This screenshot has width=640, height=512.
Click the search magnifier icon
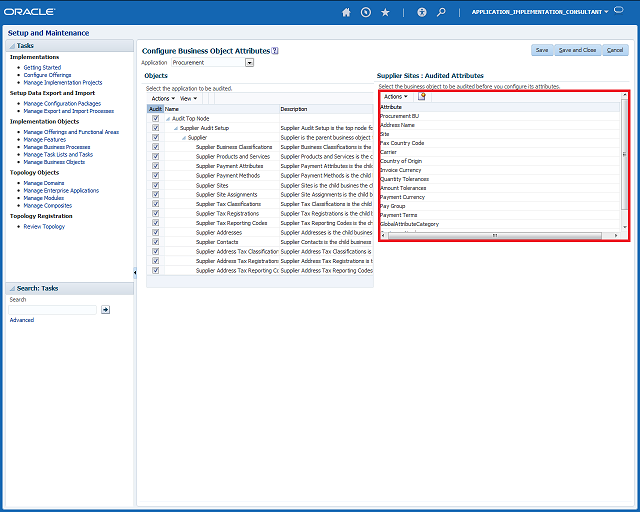[441, 12]
